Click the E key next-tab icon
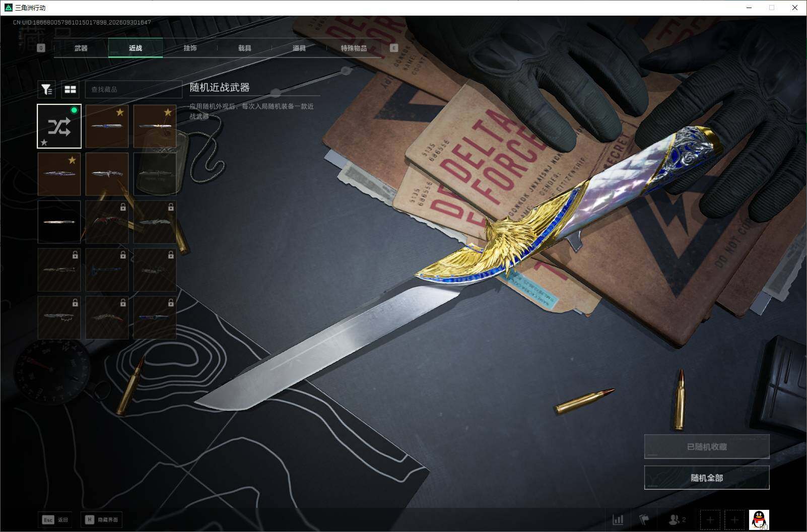 [394, 48]
